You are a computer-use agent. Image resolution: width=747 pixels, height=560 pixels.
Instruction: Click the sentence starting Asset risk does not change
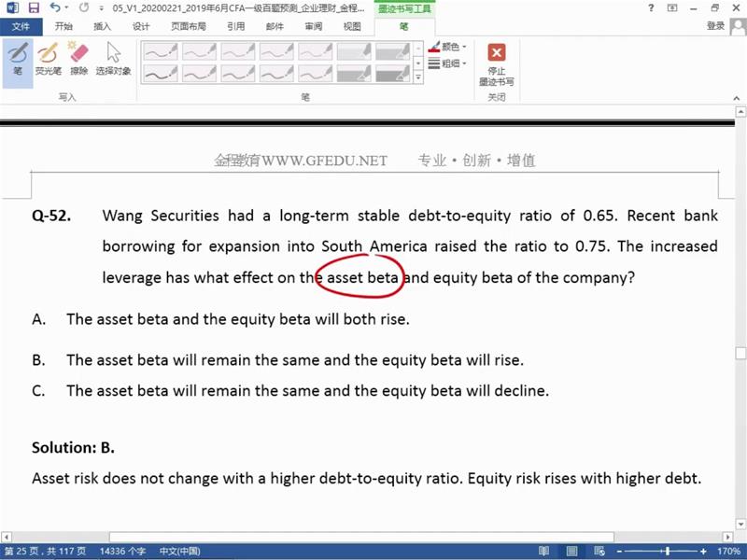[x=366, y=478]
